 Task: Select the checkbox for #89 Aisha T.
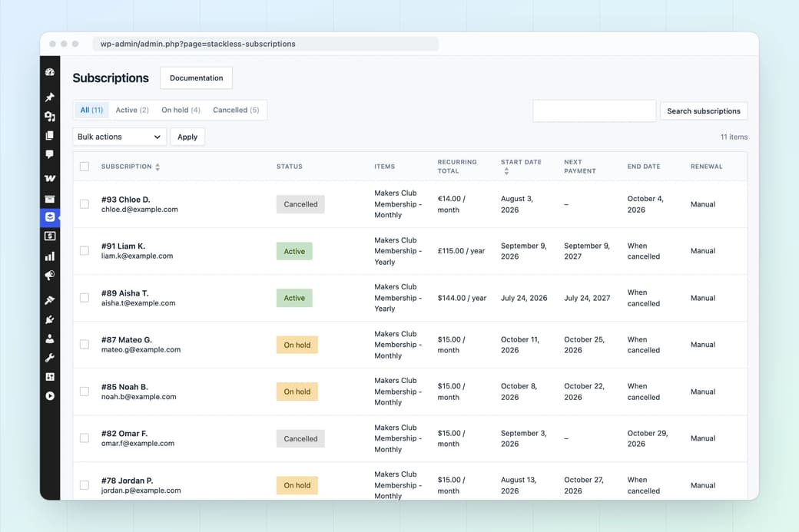(x=85, y=298)
